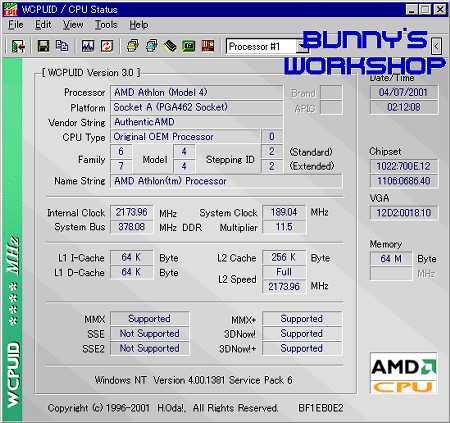Open the Tools menu
Viewport: 450px width, 423px height.
[106, 25]
